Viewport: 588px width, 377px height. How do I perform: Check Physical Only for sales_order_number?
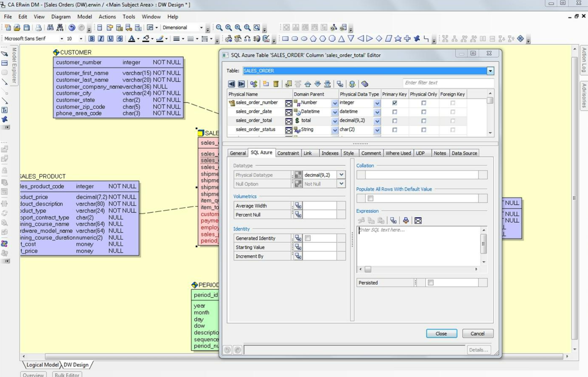pos(424,103)
